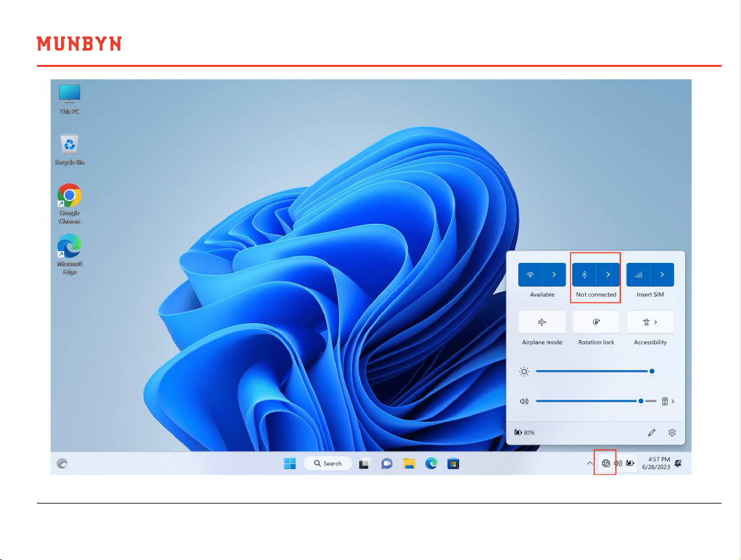Open the notification bell icon
This screenshot has width=741, height=560.
pyautogui.click(x=678, y=463)
